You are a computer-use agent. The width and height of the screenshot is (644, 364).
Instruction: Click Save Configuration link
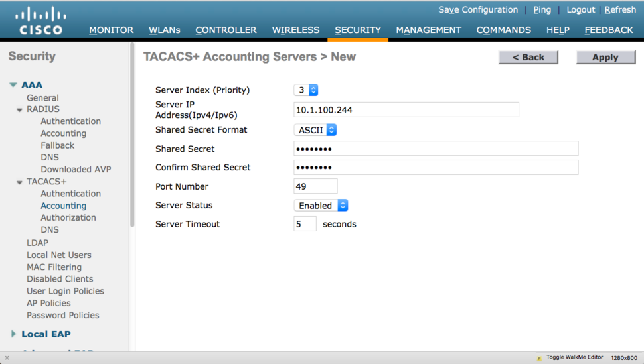coord(478,9)
